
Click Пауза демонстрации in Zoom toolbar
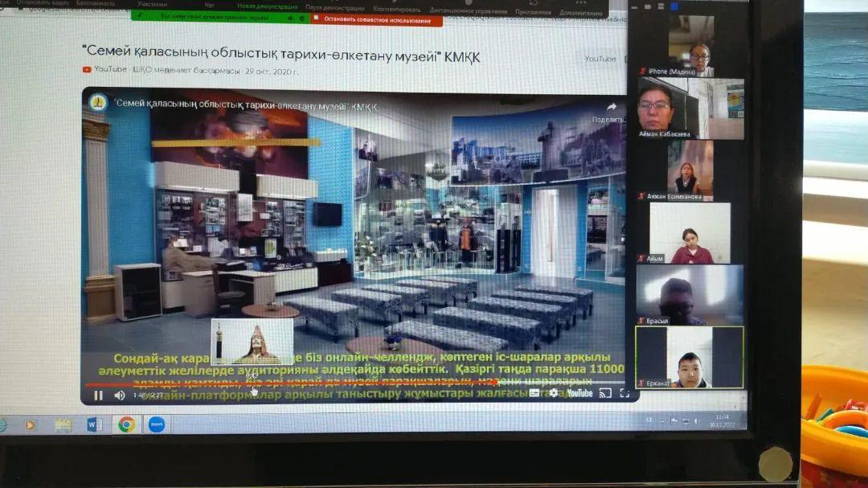335,8
